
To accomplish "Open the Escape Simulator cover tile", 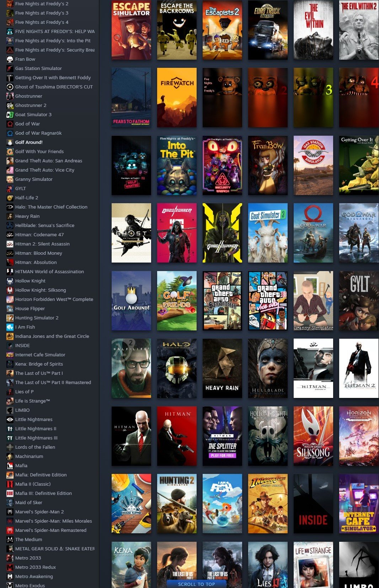I will pyautogui.click(x=131, y=30).
